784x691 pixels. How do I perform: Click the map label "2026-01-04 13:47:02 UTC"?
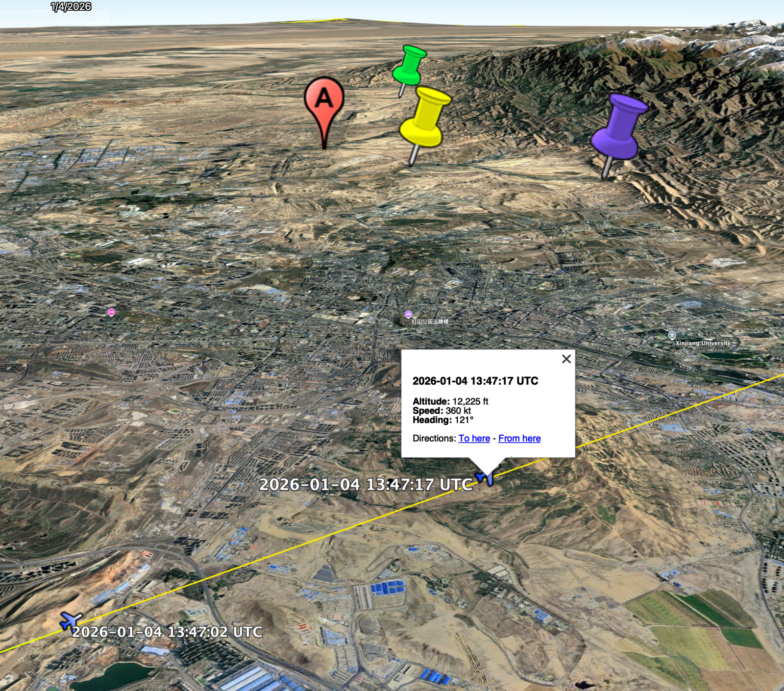click(167, 632)
